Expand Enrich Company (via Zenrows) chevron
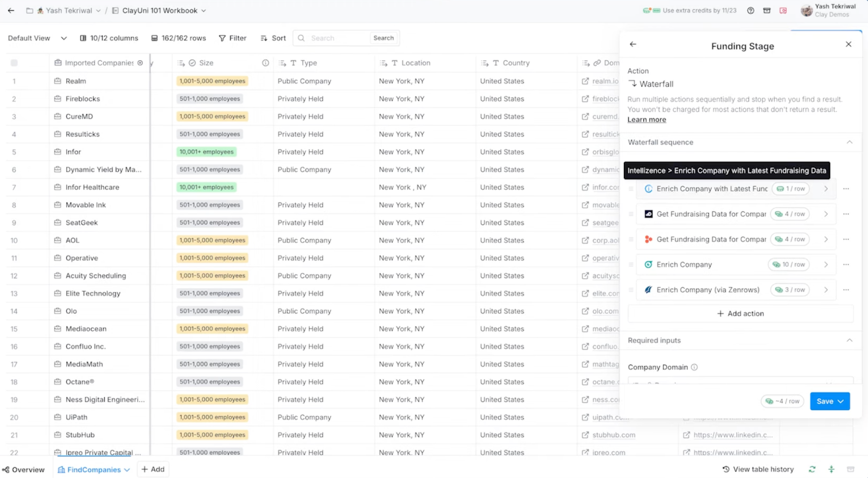This screenshot has height=478, width=868. 826,290
